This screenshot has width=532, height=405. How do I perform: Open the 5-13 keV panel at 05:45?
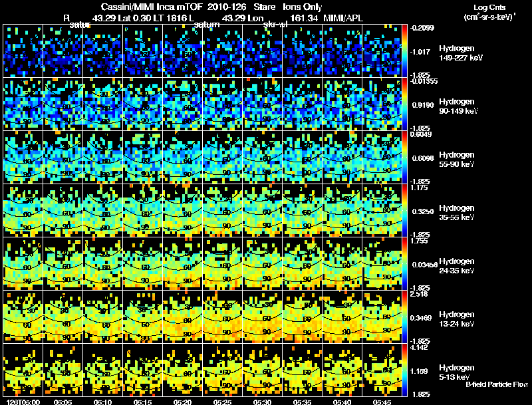tap(382, 370)
